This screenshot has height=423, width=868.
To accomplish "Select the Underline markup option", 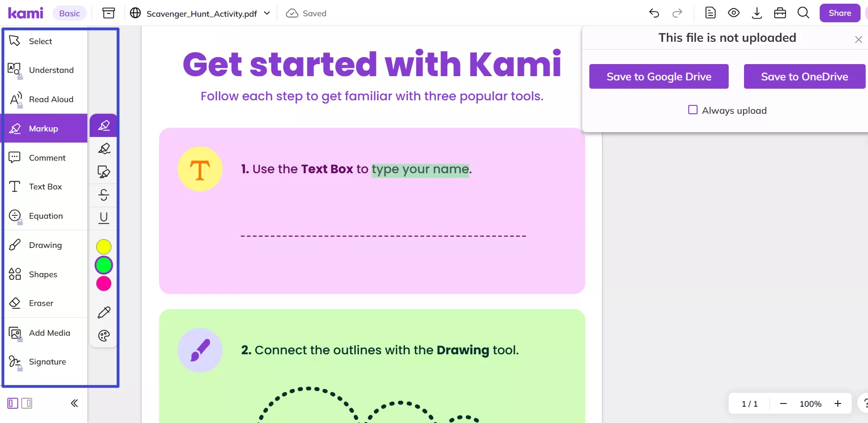I will [104, 218].
